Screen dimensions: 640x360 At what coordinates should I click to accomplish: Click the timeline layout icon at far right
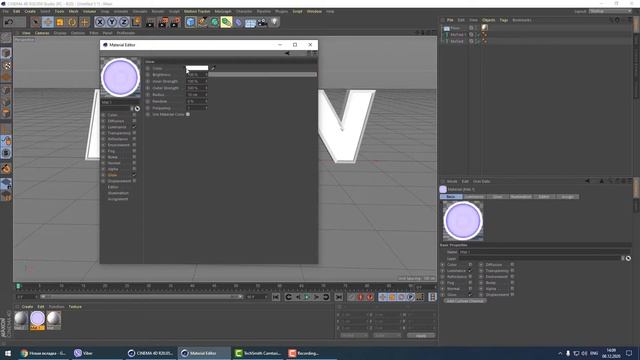(432, 297)
